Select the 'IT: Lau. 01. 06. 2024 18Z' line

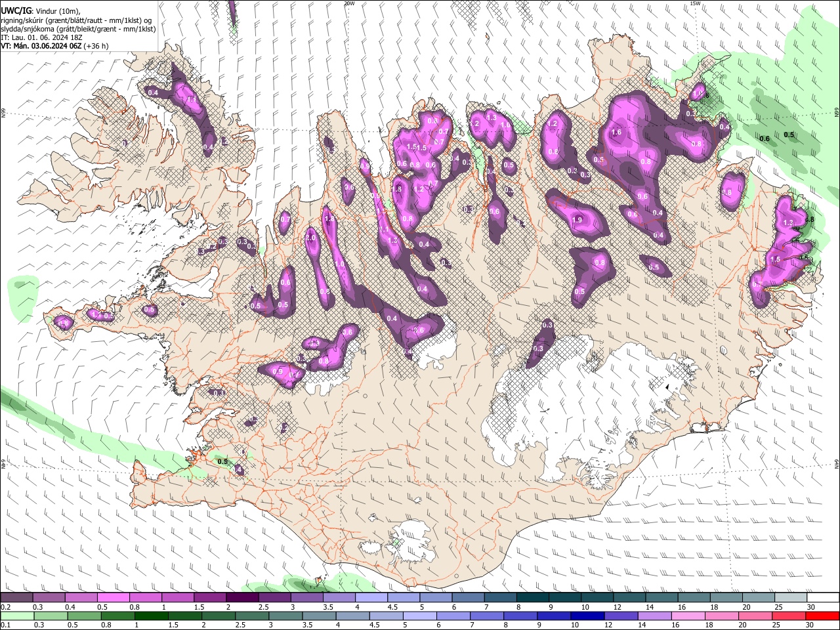(41, 38)
